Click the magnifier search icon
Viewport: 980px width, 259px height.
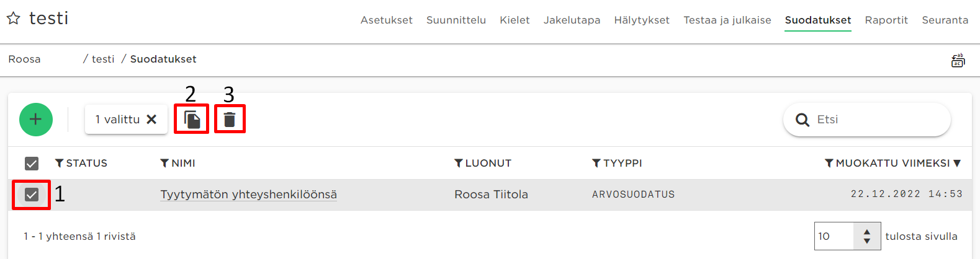[x=802, y=120]
